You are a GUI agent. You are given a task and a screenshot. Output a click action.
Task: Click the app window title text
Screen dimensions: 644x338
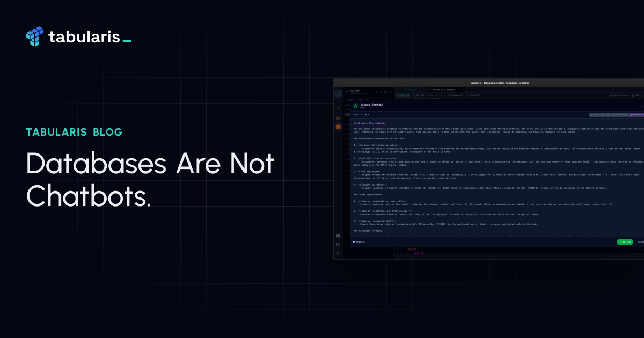tap(499, 83)
